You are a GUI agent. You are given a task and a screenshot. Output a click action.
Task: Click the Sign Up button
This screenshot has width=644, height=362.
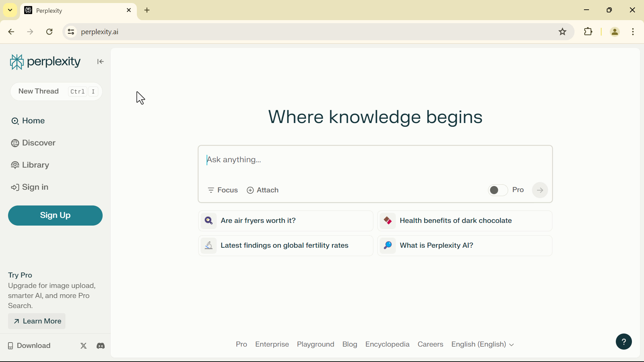tap(55, 216)
